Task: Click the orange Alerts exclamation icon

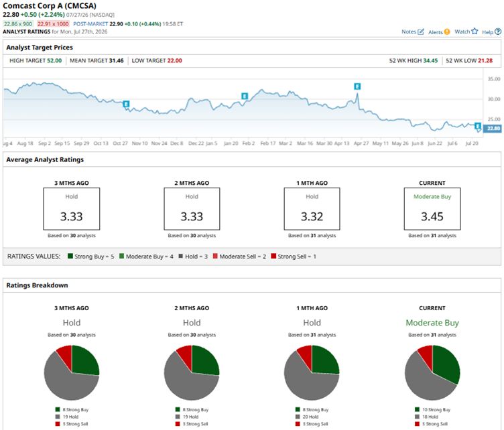Action: (447, 31)
